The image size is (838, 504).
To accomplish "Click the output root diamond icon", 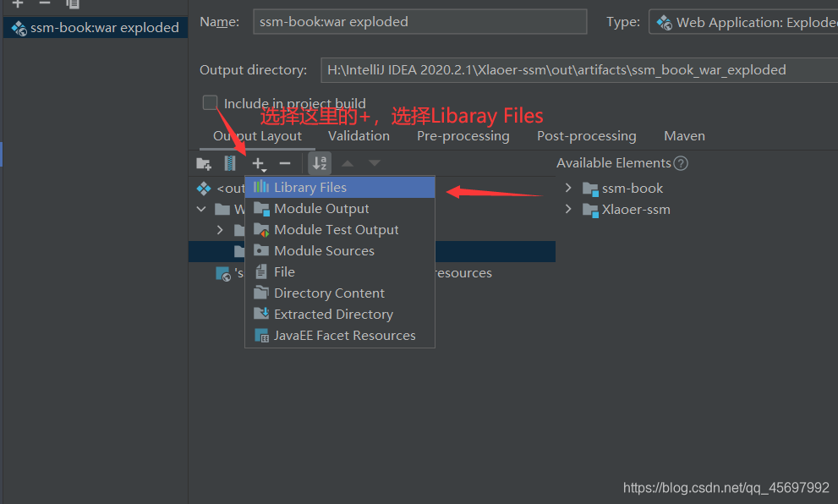I will (204, 188).
